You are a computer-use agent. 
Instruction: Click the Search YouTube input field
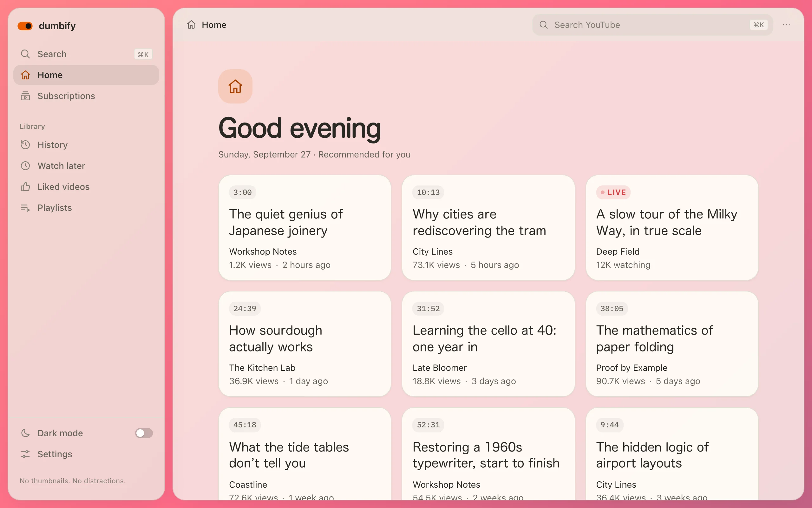(652, 25)
